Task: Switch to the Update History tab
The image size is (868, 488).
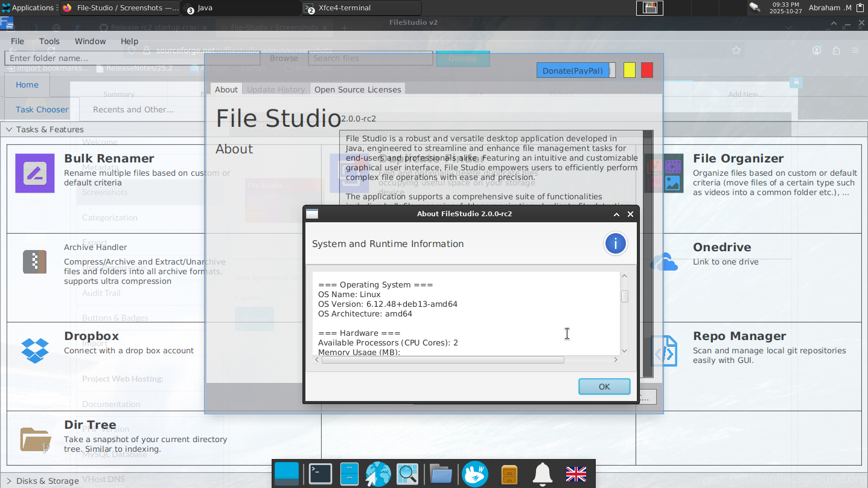Action: pos(276,89)
